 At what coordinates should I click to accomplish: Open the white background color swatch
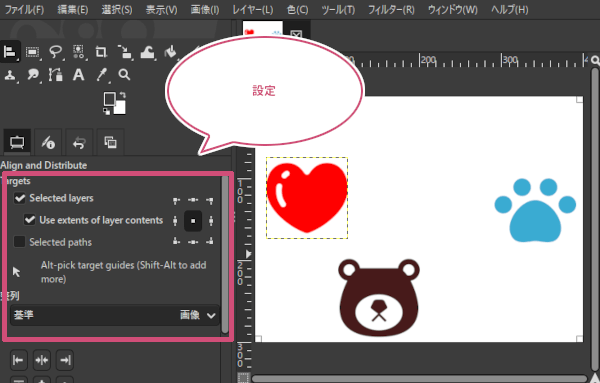tap(121, 109)
